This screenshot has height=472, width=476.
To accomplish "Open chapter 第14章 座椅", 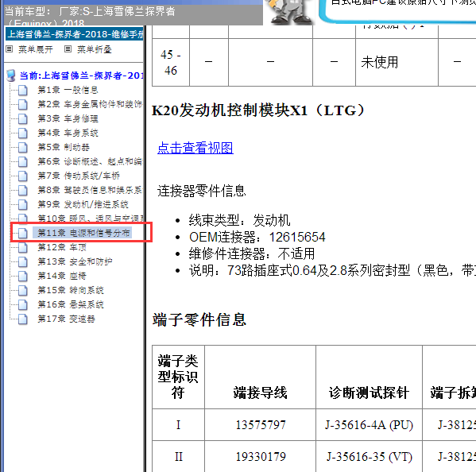I will [x=62, y=277].
